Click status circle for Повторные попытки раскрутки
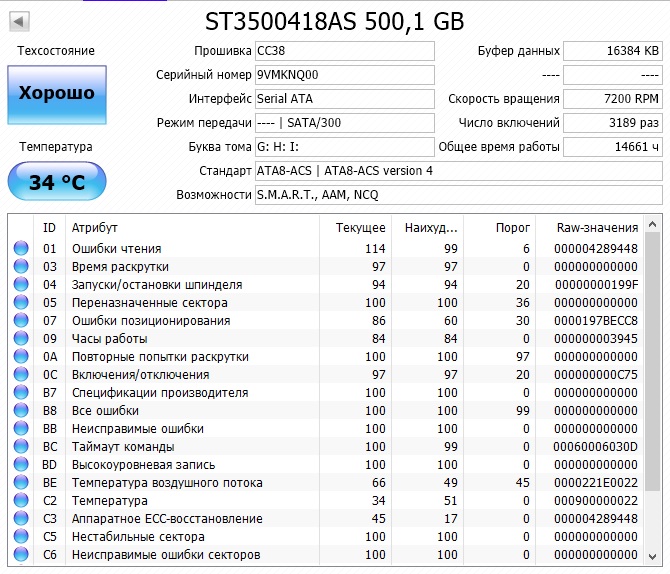Image resolution: width=670 pixels, height=574 pixels. tap(21, 356)
